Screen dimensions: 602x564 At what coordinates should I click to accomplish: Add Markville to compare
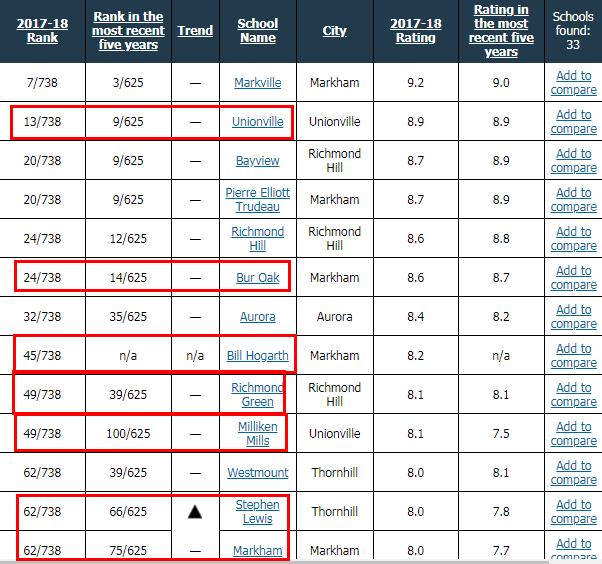click(x=573, y=83)
